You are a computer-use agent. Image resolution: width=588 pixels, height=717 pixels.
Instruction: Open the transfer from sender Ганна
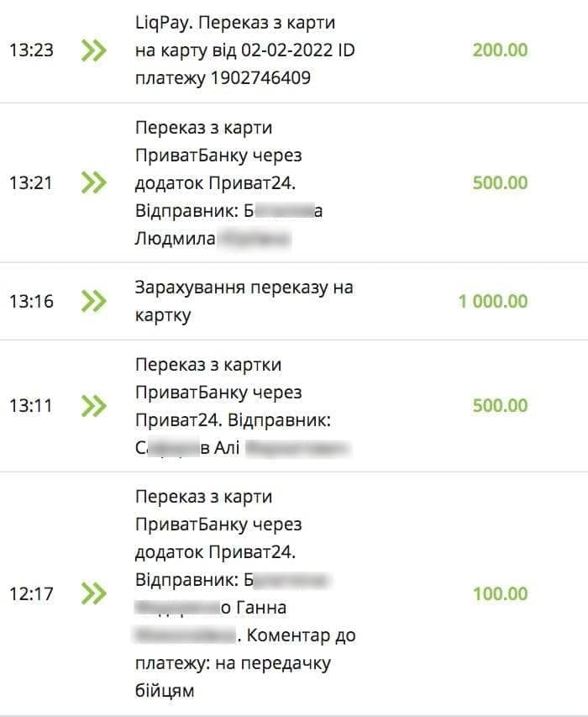click(244, 594)
